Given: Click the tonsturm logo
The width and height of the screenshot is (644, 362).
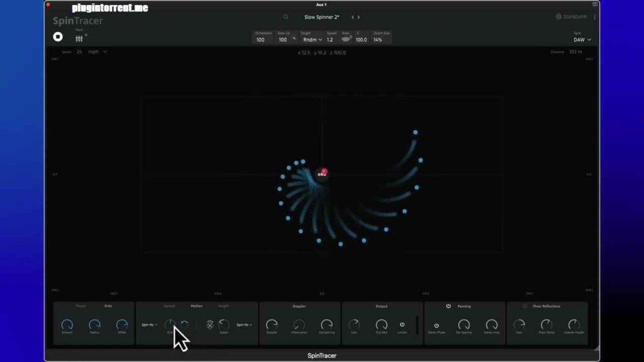Looking at the screenshot, I should pos(571,17).
